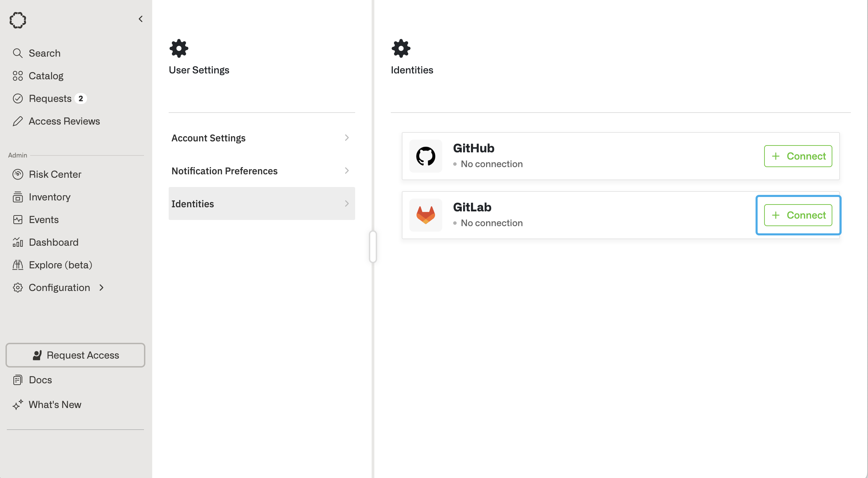Collapse the sidebar with the chevron
Screen dimensions: 868x478
coord(141,19)
